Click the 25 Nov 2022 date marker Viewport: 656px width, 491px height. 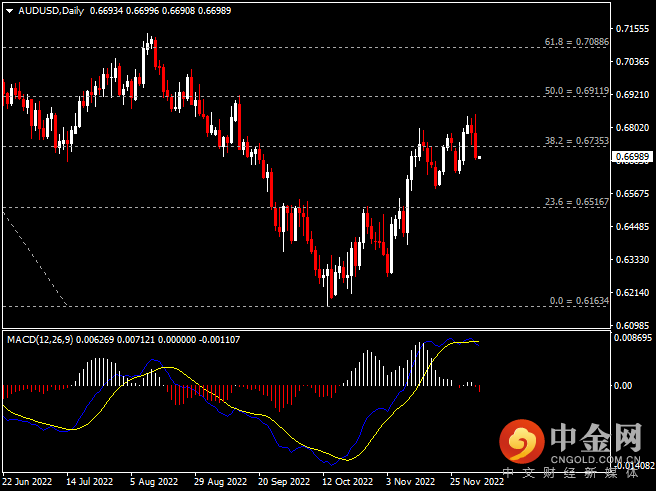pyautogui.click(x=476, y=480)
